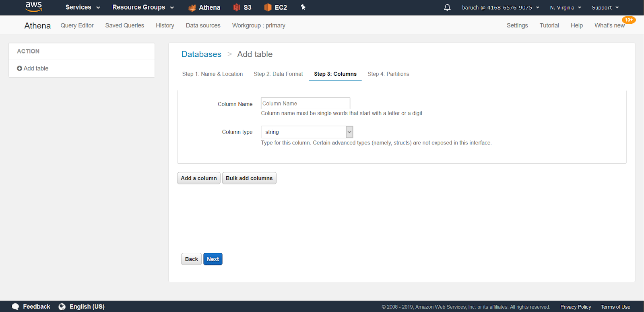
Task: Open the Help link
Action: pyautogui.click(x=577, y=25)
